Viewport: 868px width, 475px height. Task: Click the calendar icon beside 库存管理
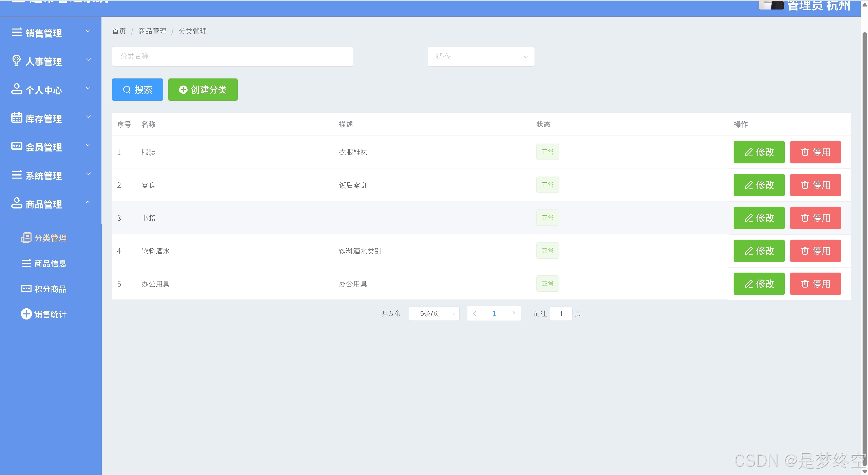pos(17,117)
